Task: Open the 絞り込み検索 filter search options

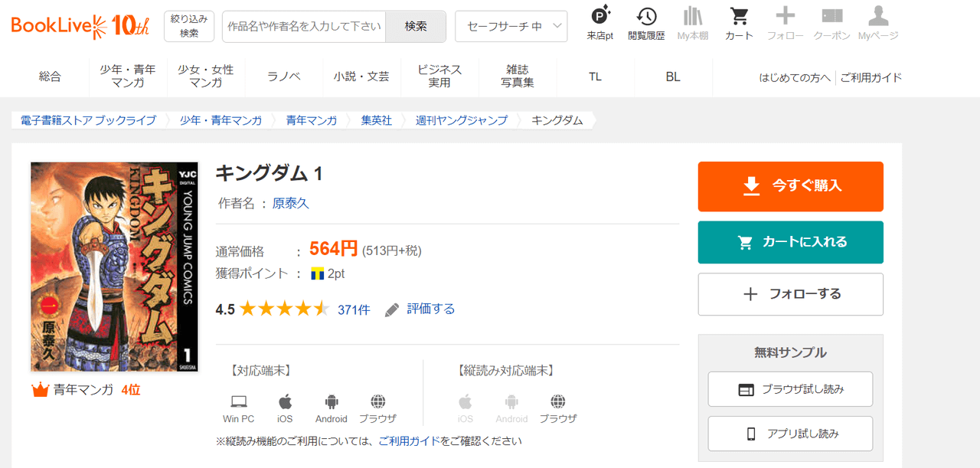Action: click(189, 26)
